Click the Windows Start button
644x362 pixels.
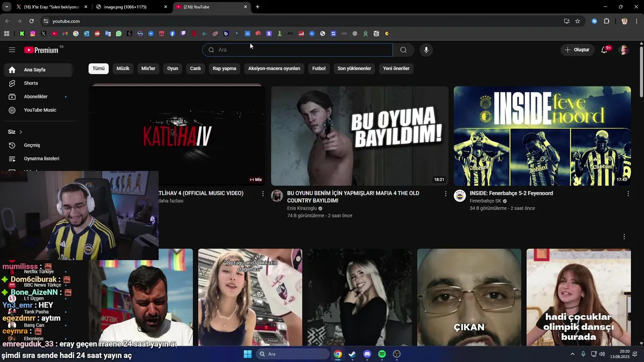click(248, 354)
